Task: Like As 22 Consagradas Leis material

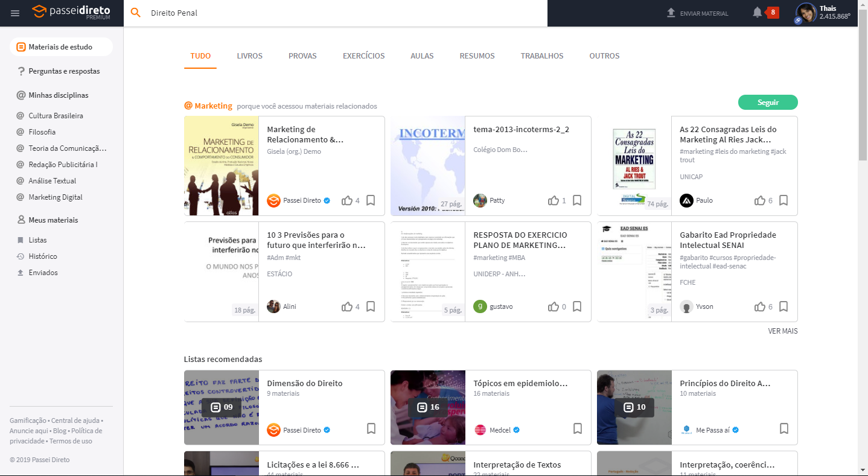Action: coord(760,200)
